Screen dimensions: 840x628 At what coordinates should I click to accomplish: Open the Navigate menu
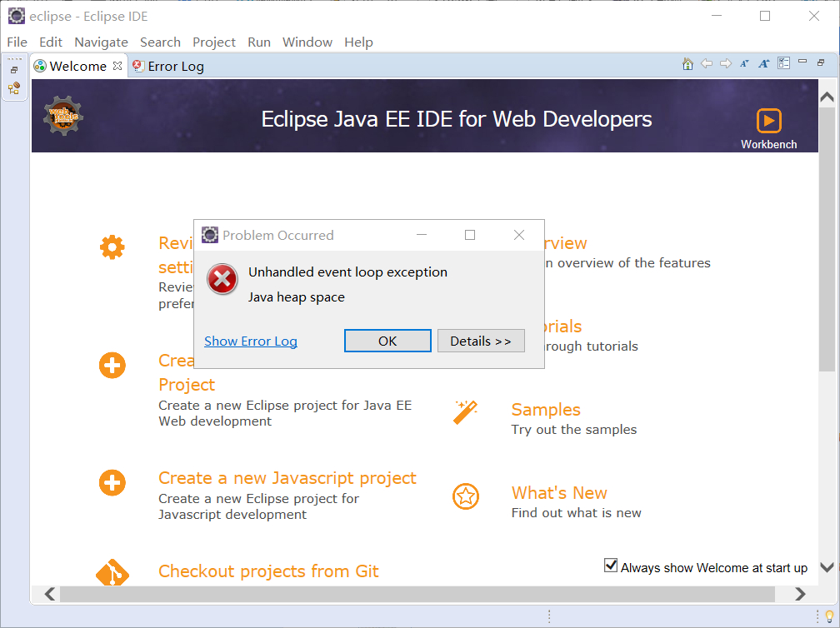[102, 42]
